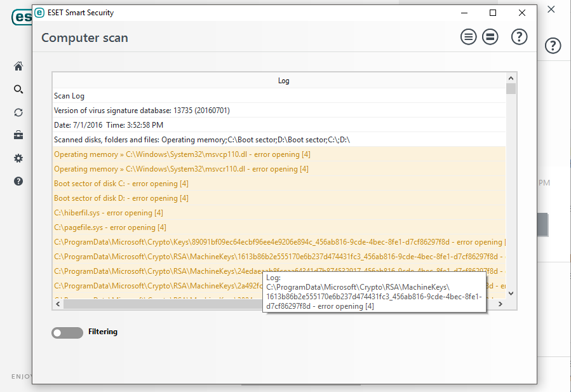
Task: Select the MachineKeys\24edae log row
Action: tap(158, 271)
